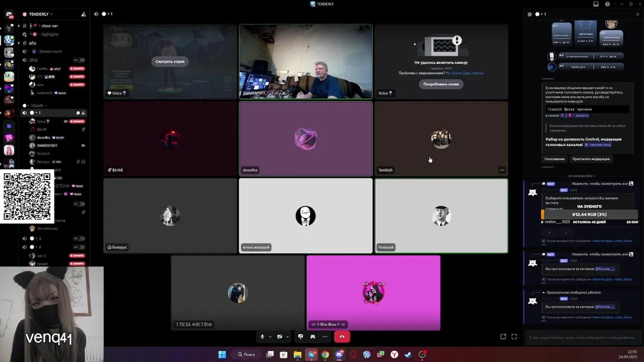644x362 pixels.
Task: Open microphone input options arrow
Action: [270, 336]
